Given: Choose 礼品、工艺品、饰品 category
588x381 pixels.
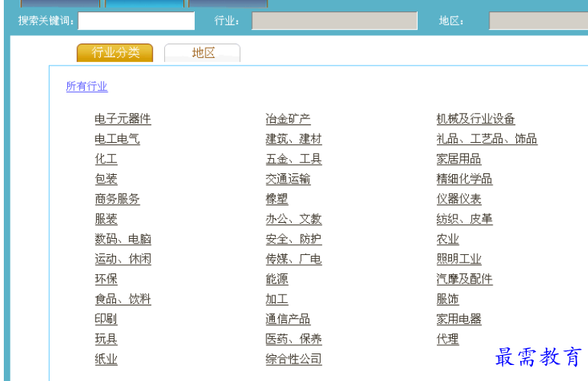Looking at the screenshot, I should pos(487,139).
